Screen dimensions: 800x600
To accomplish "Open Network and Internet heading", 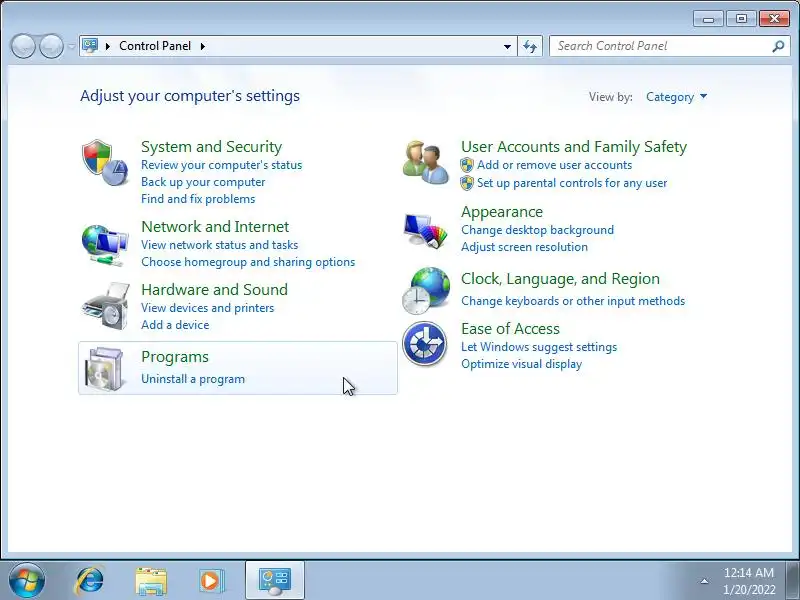I will coord(215,227).
